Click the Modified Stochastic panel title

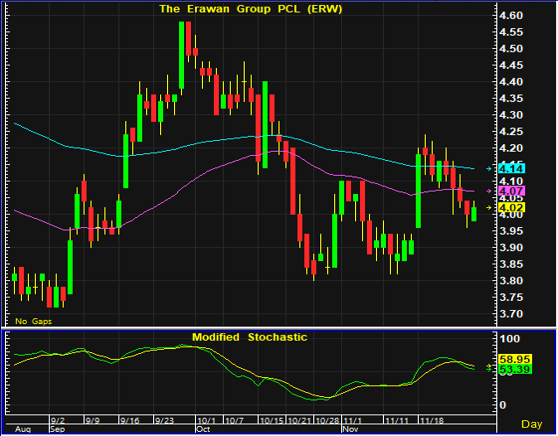[249, 337]
